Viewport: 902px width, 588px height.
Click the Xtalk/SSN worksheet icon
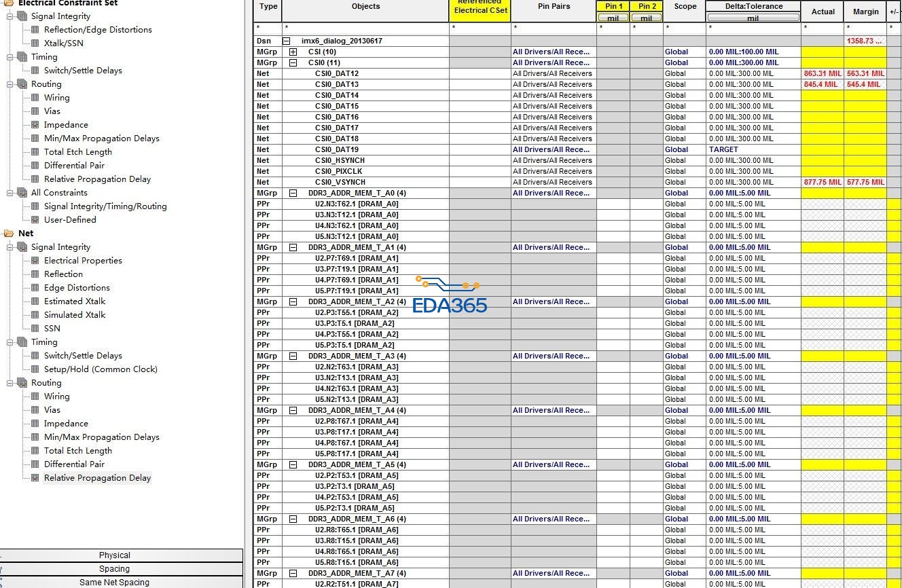35,43
